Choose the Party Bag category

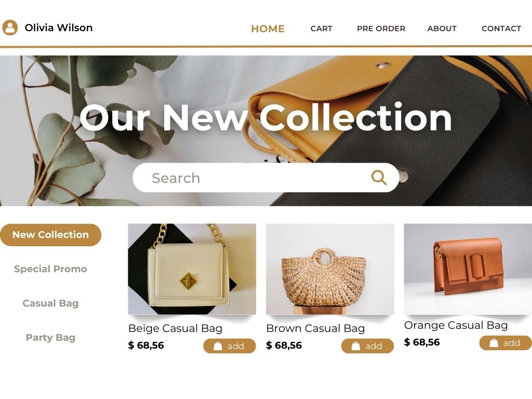pos(50,338)
